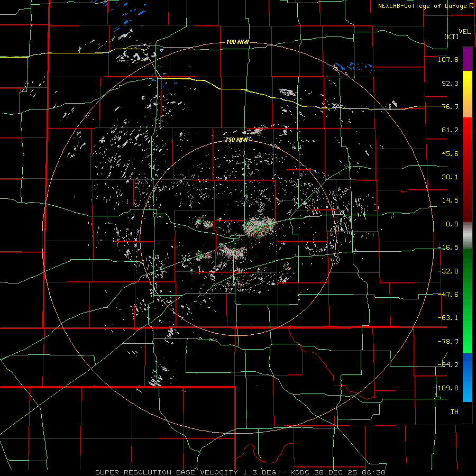
Task: Select the -16.5 velocity scale value
Action: pos(448,248)
